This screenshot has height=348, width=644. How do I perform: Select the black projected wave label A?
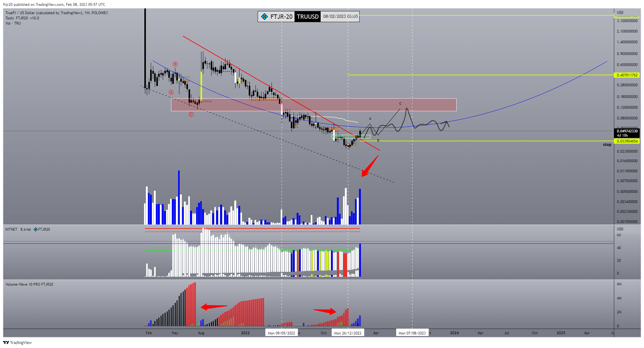(370, 119)
